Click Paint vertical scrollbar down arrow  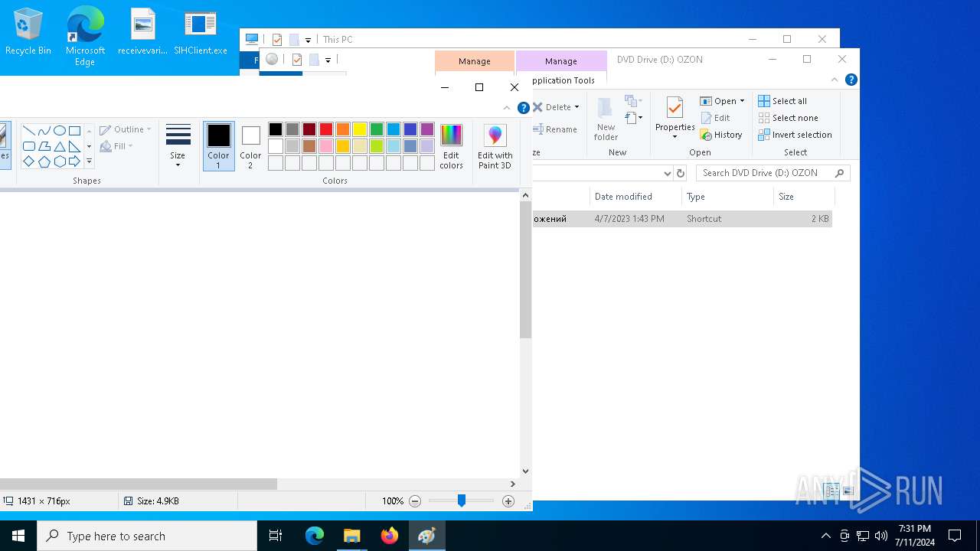(525, 471)
